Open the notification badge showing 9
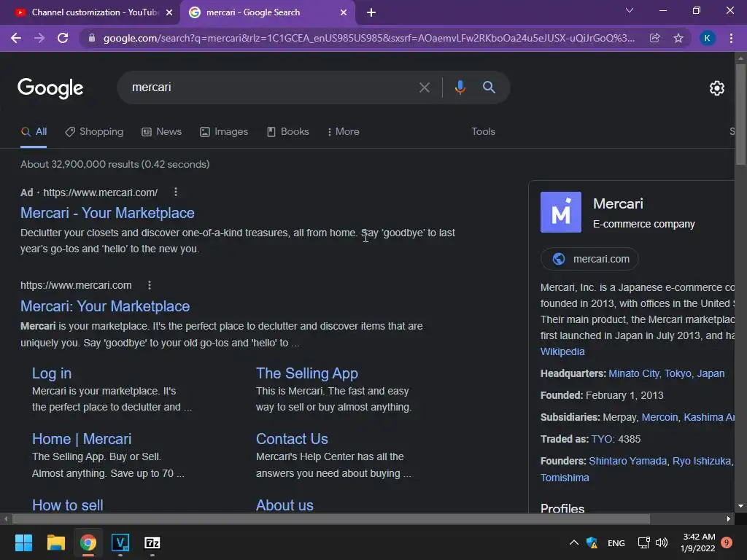Viewport: 747px width, 560px height. tap(727, 542)
